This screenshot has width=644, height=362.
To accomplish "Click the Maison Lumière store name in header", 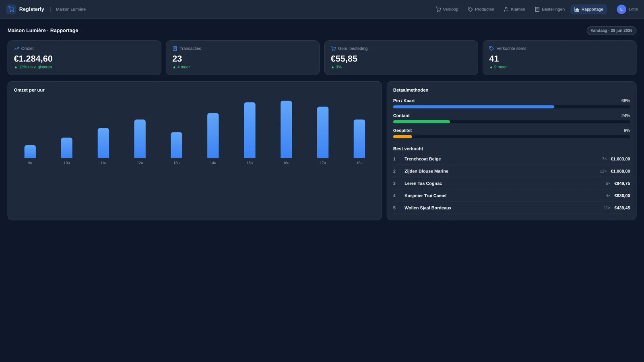I will pyautogui.click(x=71, y=9).
